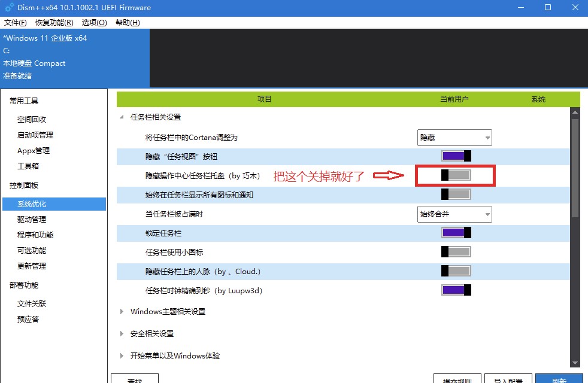Click the 当任务栏被占满时 row text

[174, 214]
